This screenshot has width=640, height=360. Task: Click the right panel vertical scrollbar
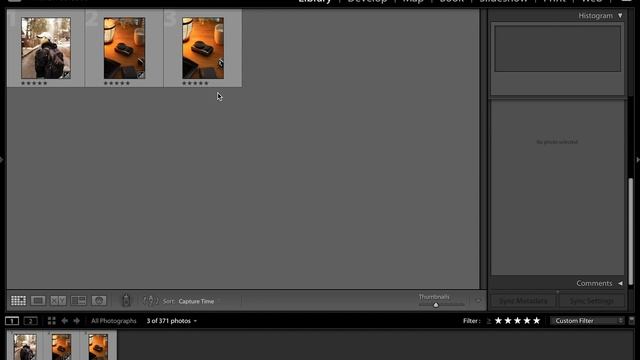tap(631, 231)
